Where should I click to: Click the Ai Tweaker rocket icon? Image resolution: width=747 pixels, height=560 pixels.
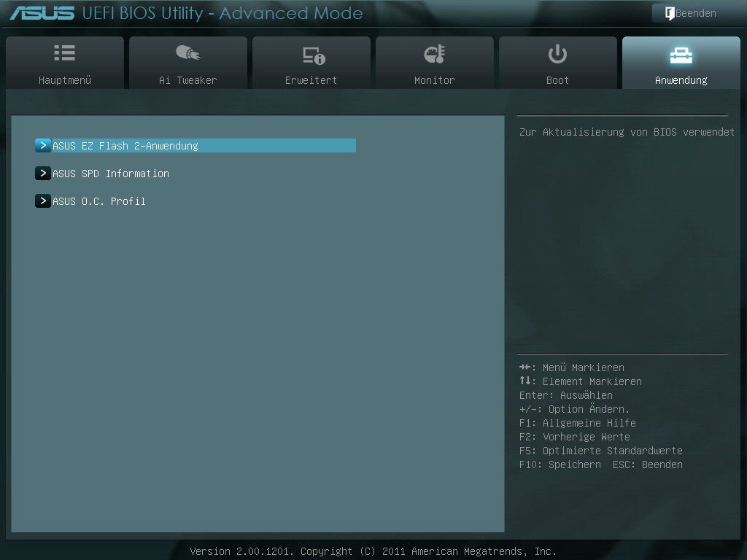click(188, 52)
